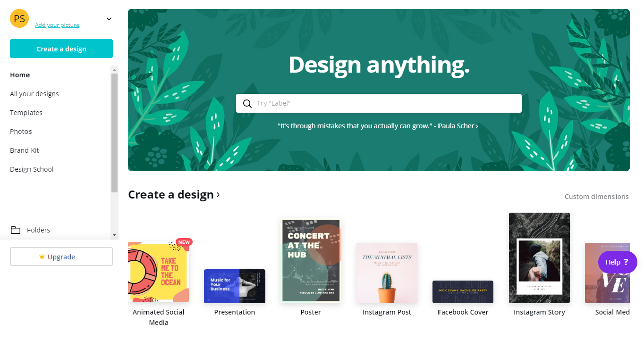Expand Create a design heading arrow
644x348 pixels.
tap(218, 195)
